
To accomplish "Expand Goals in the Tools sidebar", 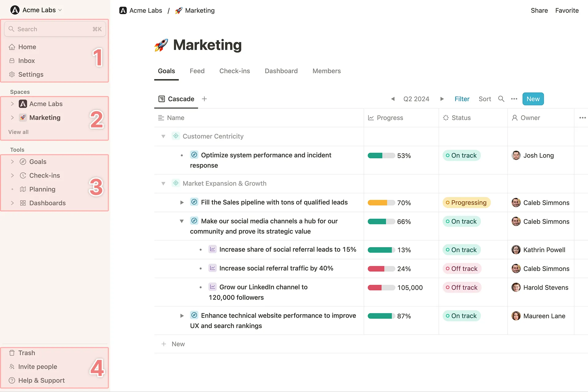I will 12,162.
